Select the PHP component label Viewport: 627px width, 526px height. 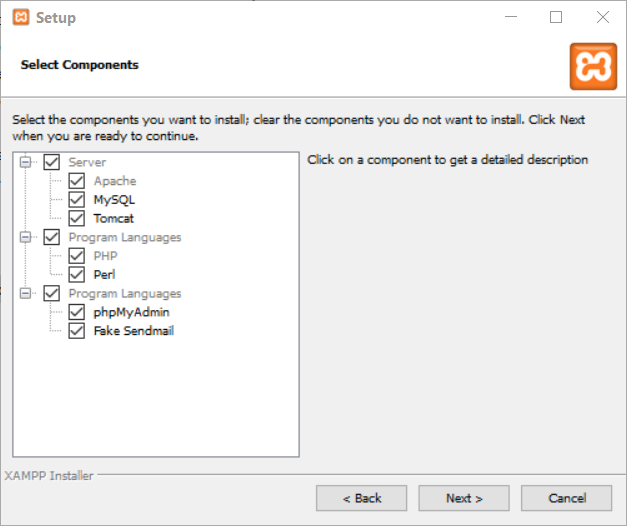coord(106,256)
